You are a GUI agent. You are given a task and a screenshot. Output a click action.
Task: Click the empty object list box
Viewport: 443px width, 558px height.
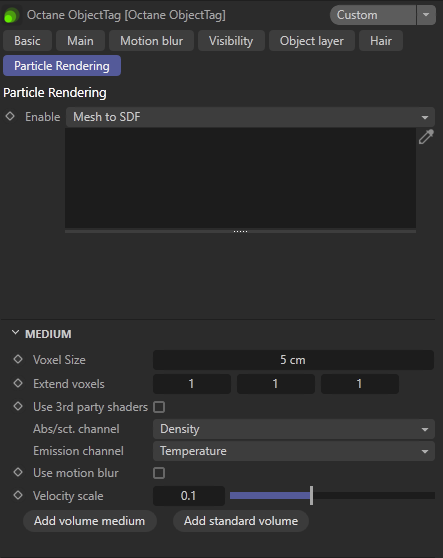[240, 178]
